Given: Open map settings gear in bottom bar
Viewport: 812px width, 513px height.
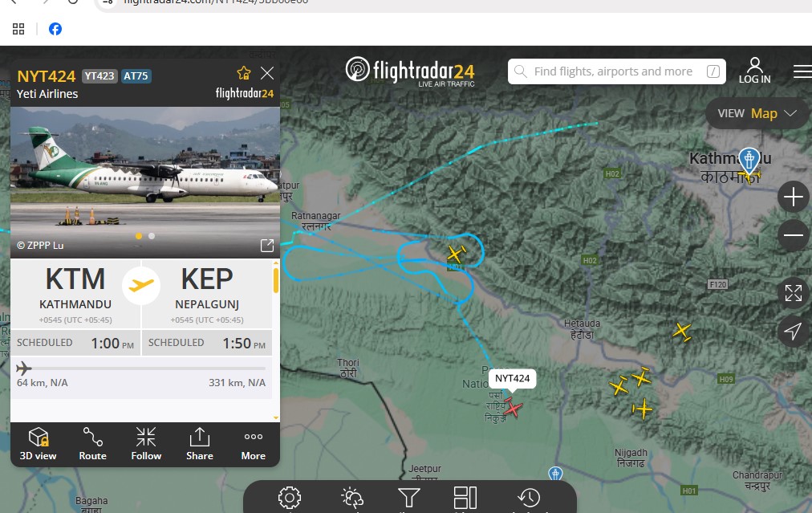Looking at the screenshot, I should tap(290, 498).
